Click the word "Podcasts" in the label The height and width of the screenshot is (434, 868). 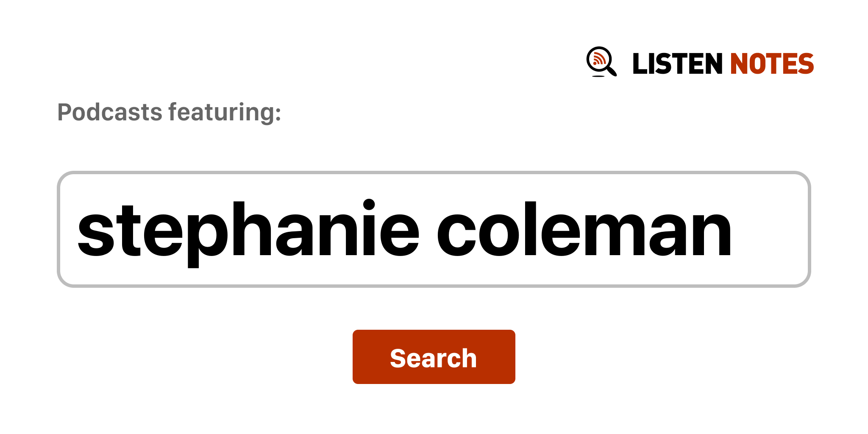[110, 112]
